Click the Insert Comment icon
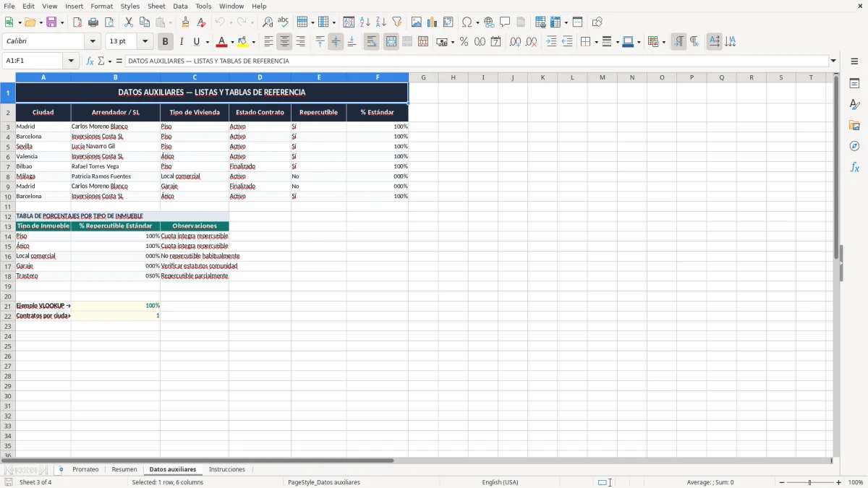 coord(505,22)
